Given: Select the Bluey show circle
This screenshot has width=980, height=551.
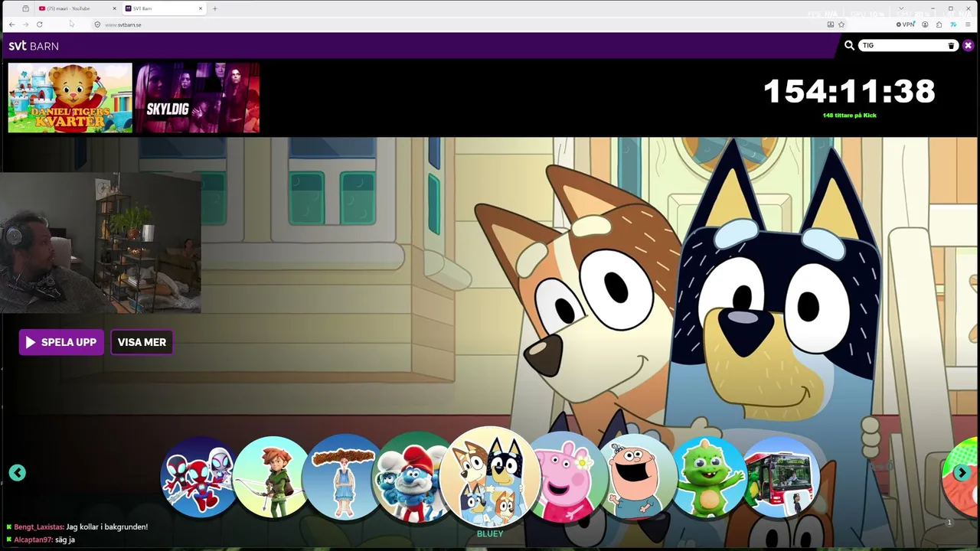Looking at the screenshot, I should point(490,476).
